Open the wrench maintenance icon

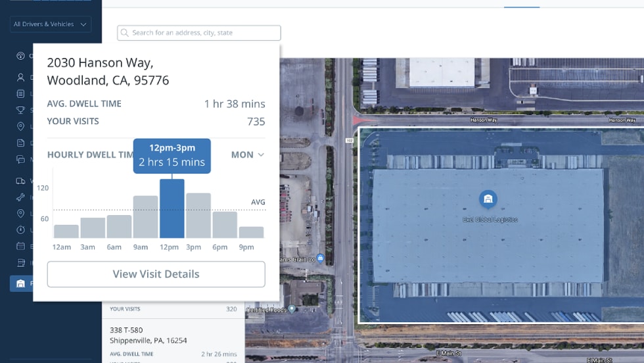click(x=20, y=197)
